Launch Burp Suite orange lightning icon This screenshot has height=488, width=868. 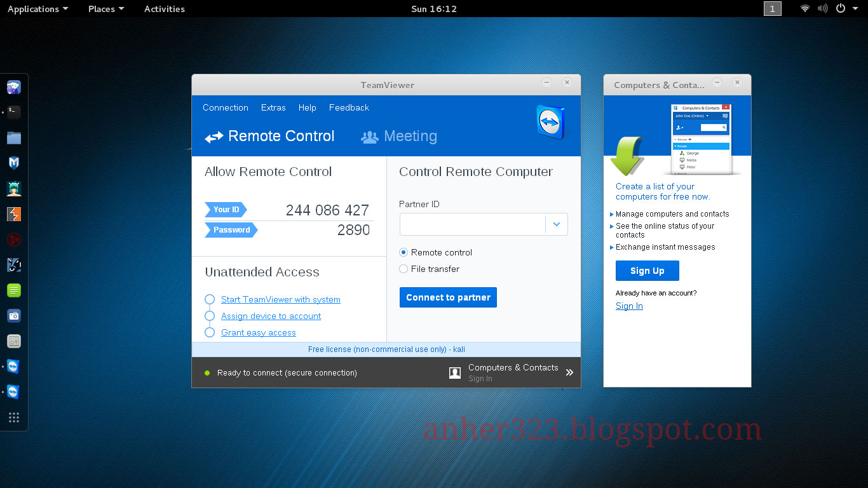pyautogui.click(x=14, y=214)
